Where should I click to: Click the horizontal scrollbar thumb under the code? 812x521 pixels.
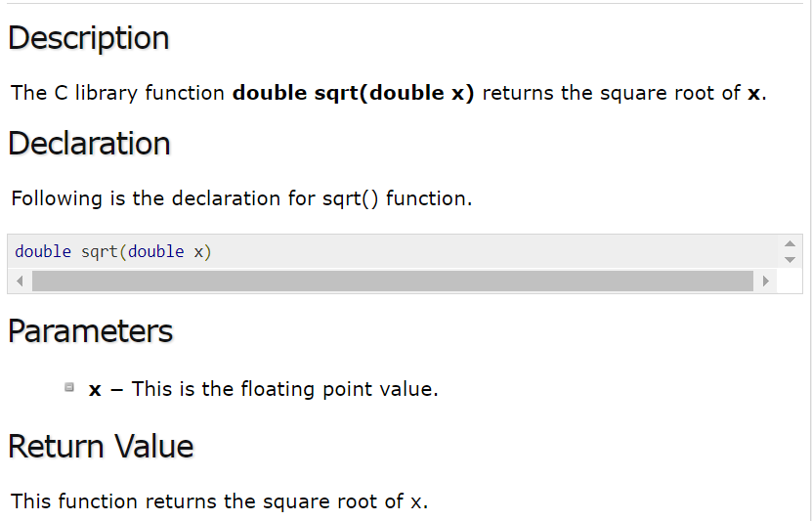pos(392,282)
